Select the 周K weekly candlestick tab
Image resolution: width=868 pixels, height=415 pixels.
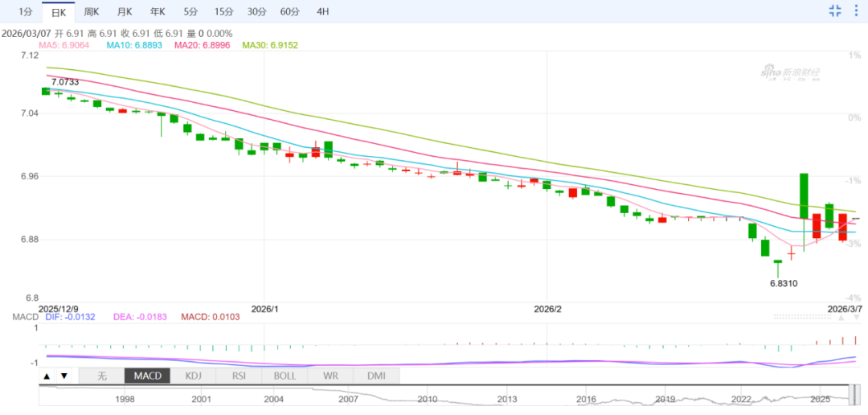91,11
